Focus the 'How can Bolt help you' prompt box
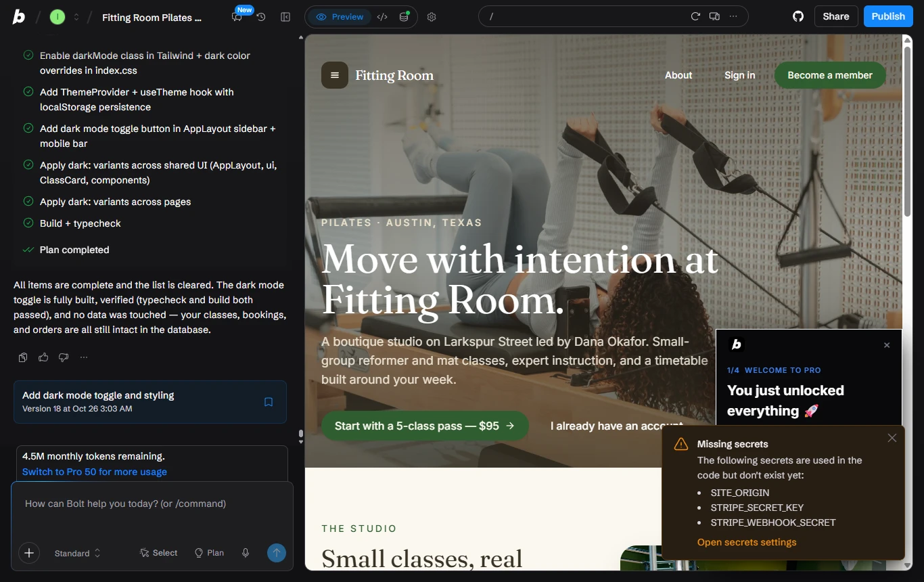The width and height of the screenshot is (924, 582). pos(152,503)
